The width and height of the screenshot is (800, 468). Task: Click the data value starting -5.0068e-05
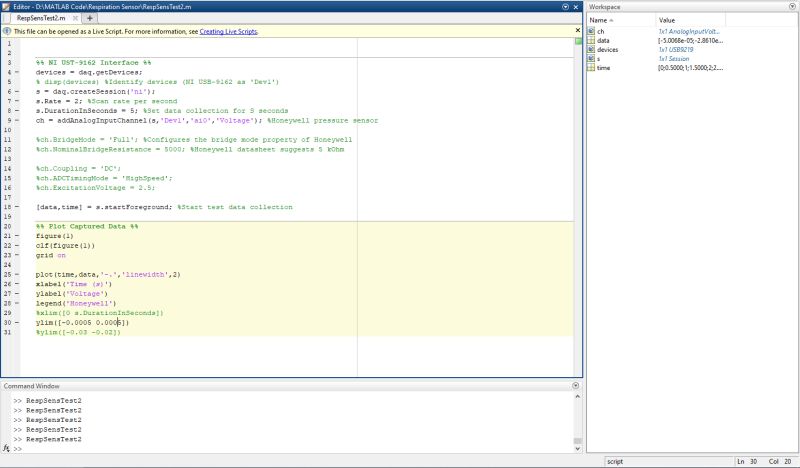(690, 40)
